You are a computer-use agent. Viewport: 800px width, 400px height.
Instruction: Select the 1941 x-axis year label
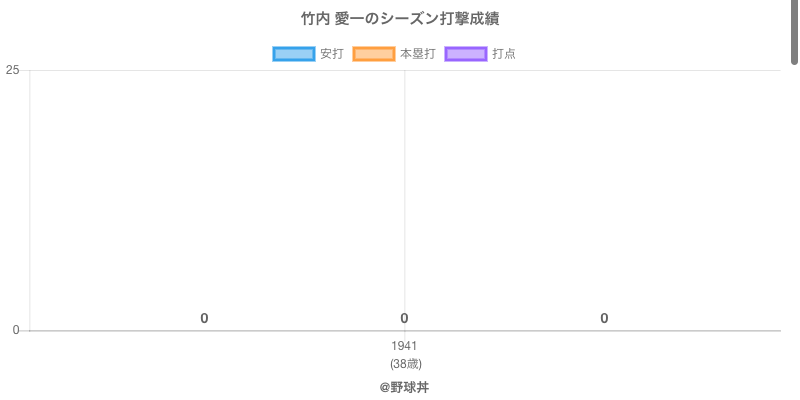404,346
